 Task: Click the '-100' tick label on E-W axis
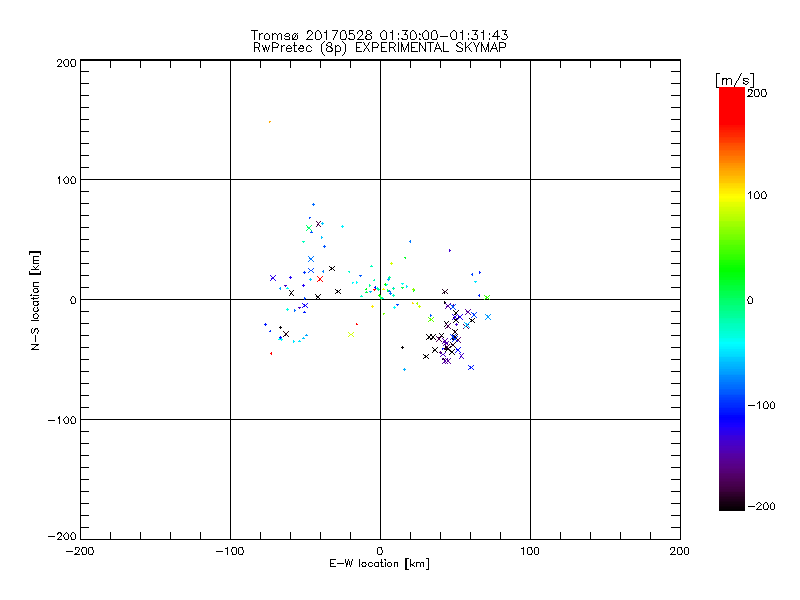tap(230, 551)
